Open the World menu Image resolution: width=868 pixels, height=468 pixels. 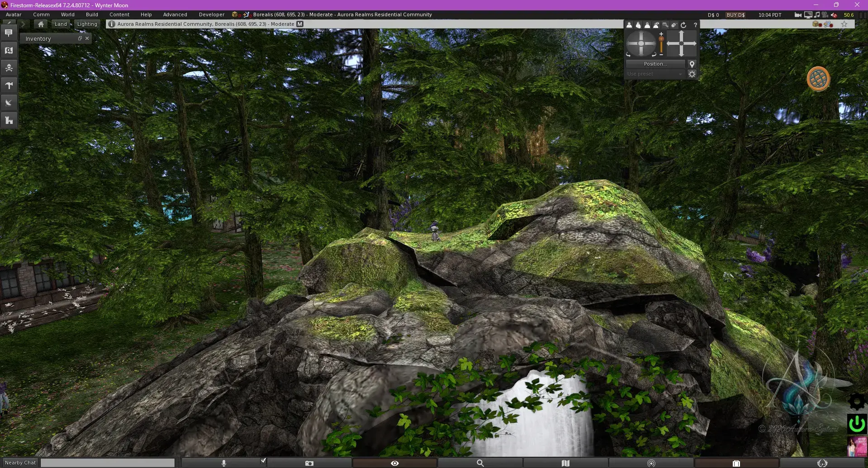click(68, 14)
